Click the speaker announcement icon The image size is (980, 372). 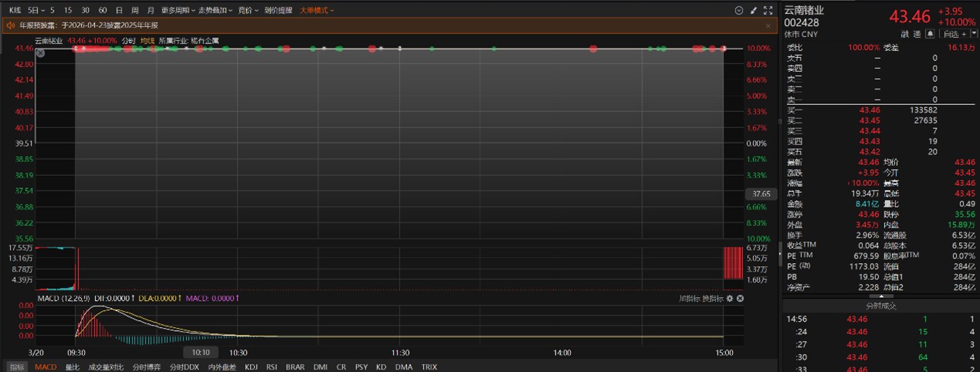click(11, 25)
